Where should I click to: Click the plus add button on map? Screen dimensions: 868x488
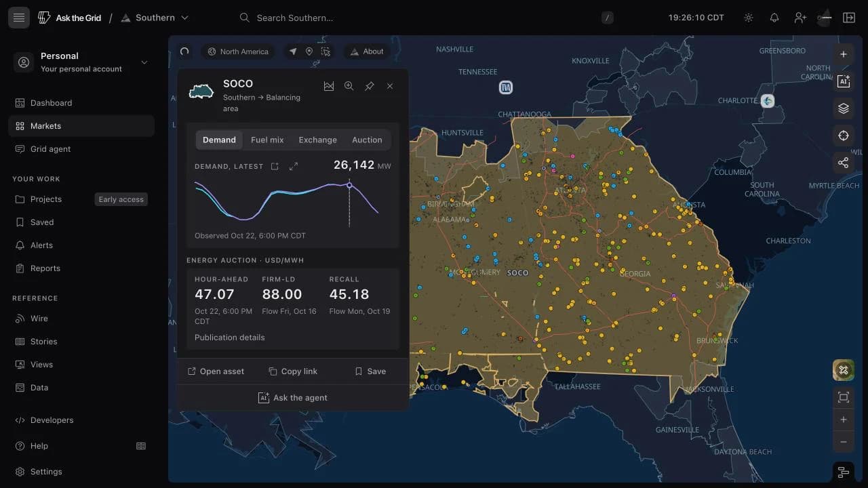coord(844,54)
